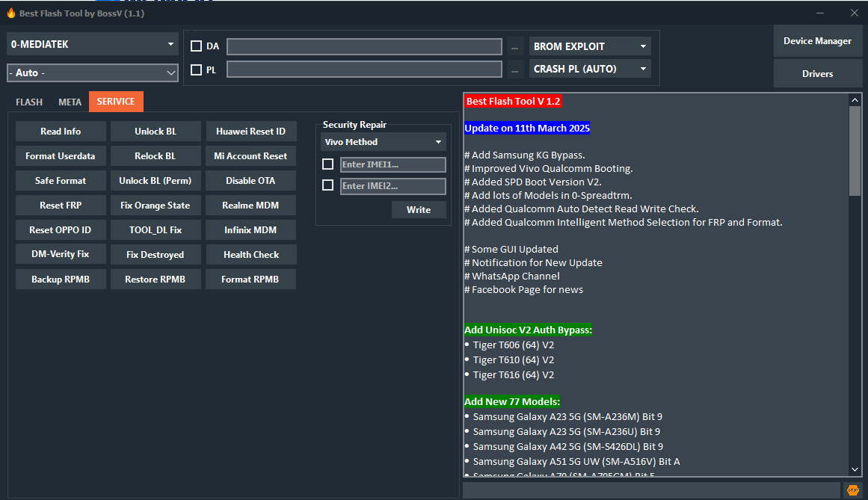868x500 pixels.
Task: Tick the IMEI2 checkbox
Action: click(327, 185)
